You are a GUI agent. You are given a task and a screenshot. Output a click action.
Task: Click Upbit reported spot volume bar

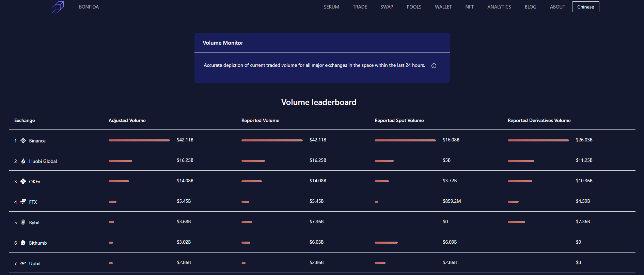click(380, 263)
